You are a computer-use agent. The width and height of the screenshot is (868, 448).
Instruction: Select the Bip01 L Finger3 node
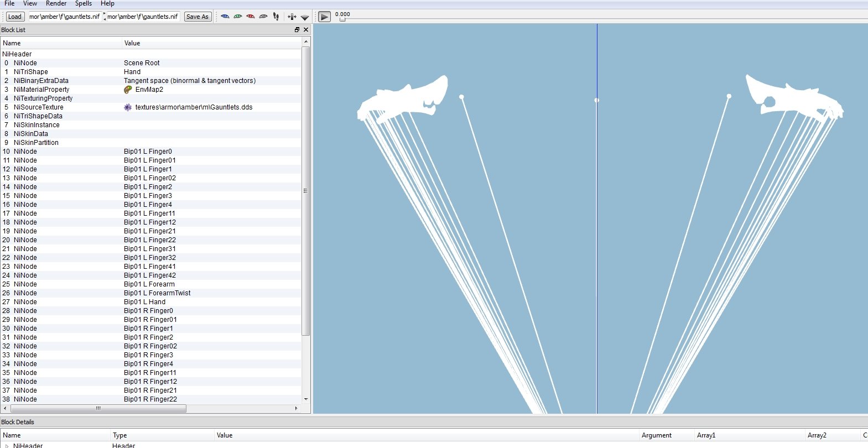151,196
